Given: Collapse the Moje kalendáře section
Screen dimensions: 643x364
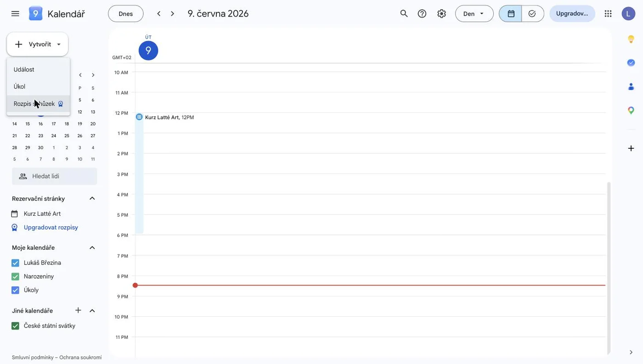Looking at the screenshot, I should (x=92, y=247).
